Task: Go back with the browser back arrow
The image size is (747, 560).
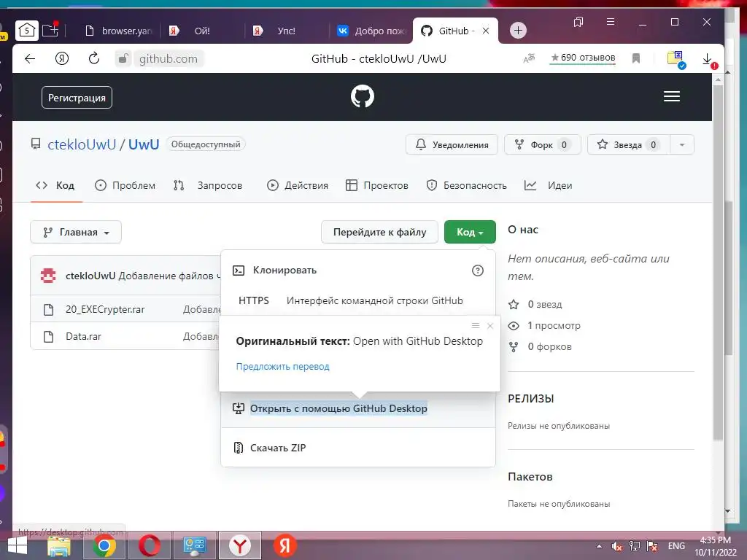Action: [x=30, y=58]
